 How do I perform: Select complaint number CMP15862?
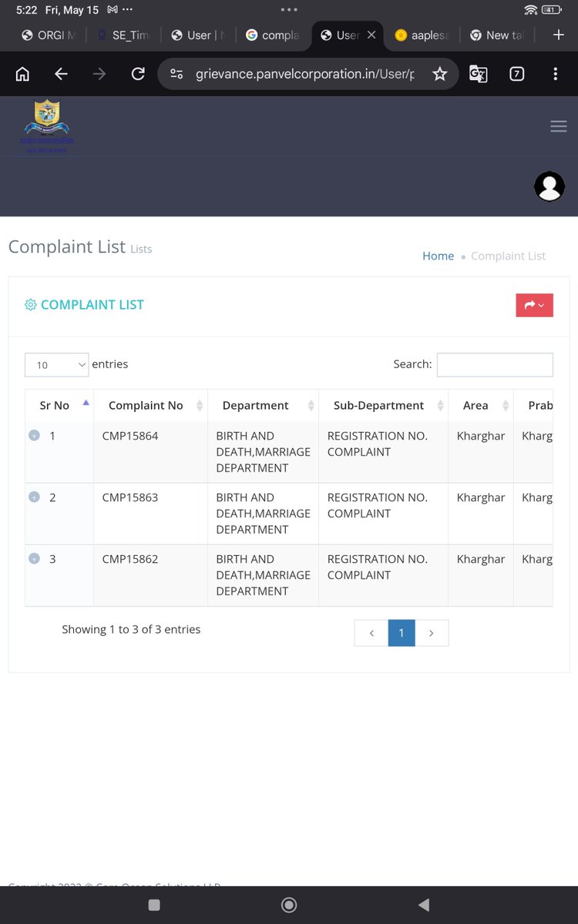coord(130,559)
